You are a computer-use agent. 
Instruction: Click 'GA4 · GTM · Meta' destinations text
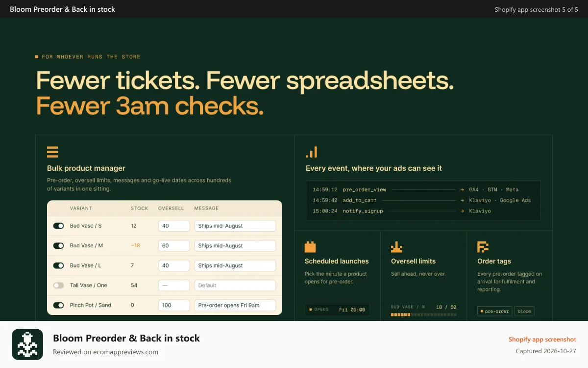click(493, 189)
